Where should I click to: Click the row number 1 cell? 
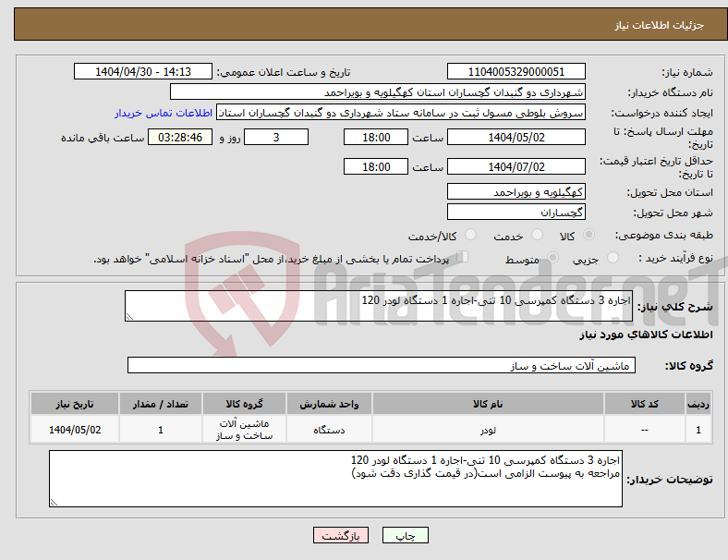tap(698, 430)
